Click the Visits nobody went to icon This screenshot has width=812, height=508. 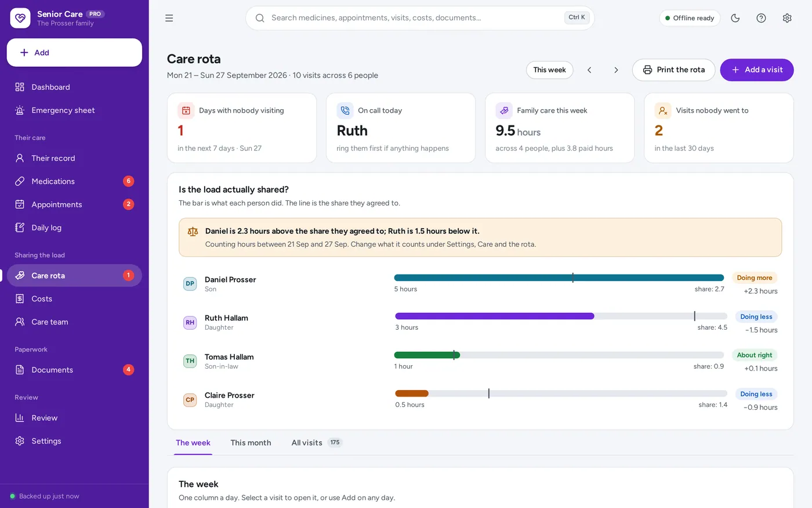[663, 110]
